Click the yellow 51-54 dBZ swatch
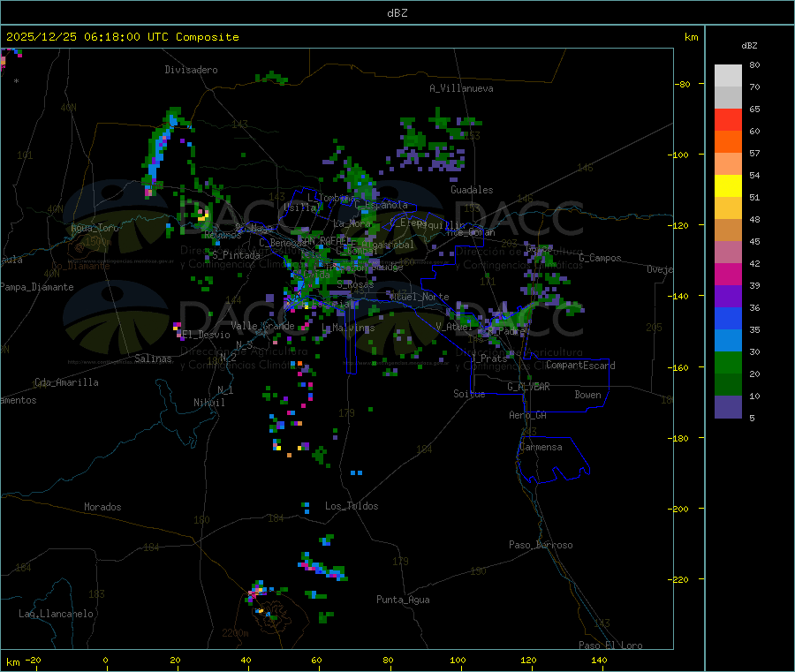795x672 pixels. point(728,186)
